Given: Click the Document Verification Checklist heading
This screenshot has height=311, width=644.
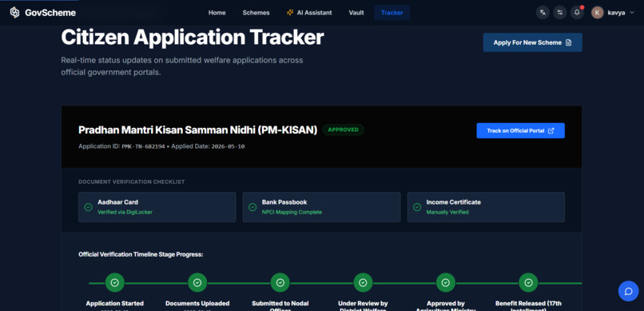Looking at the screenshot, I should click(131, 181).
